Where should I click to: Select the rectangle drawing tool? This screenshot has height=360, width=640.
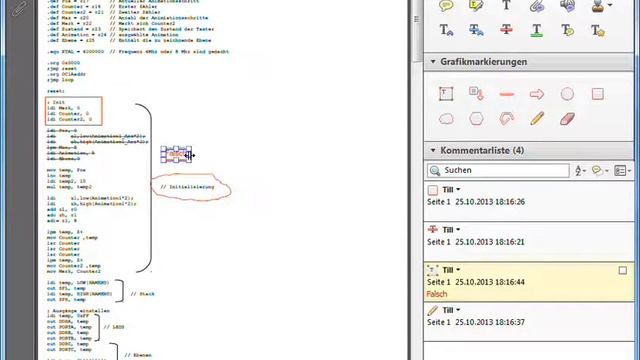click(598, 94)
